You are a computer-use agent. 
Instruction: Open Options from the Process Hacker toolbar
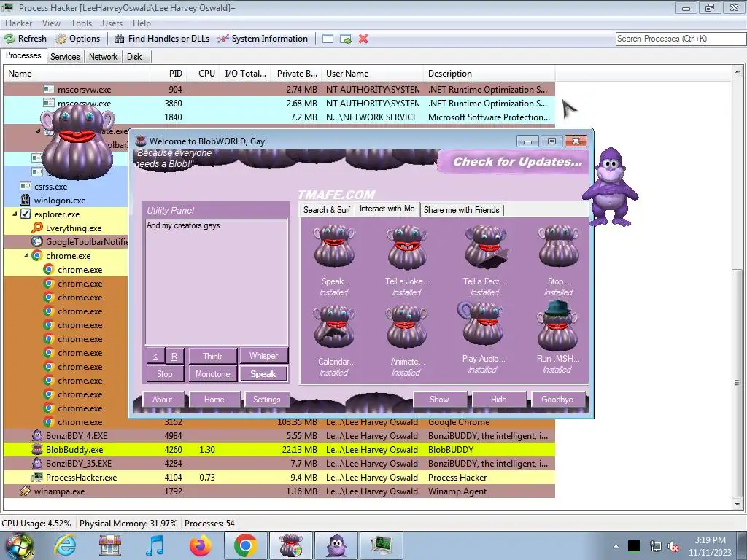(77, 39)
